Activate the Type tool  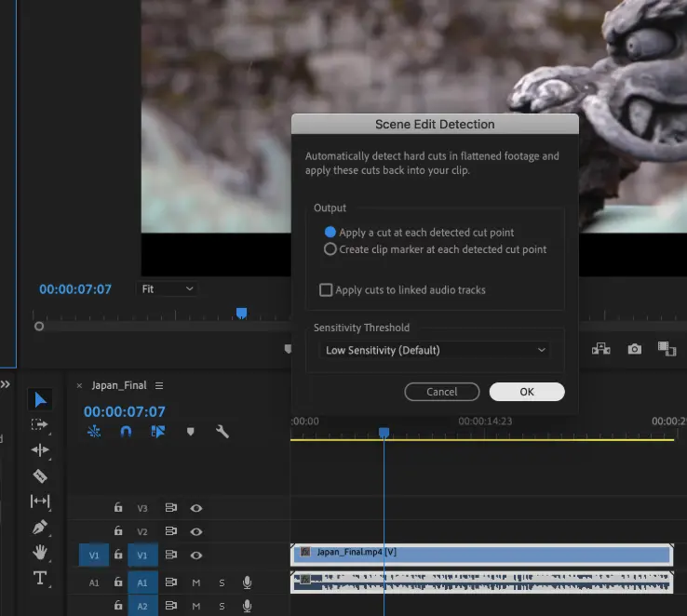(x=40, y=578)
